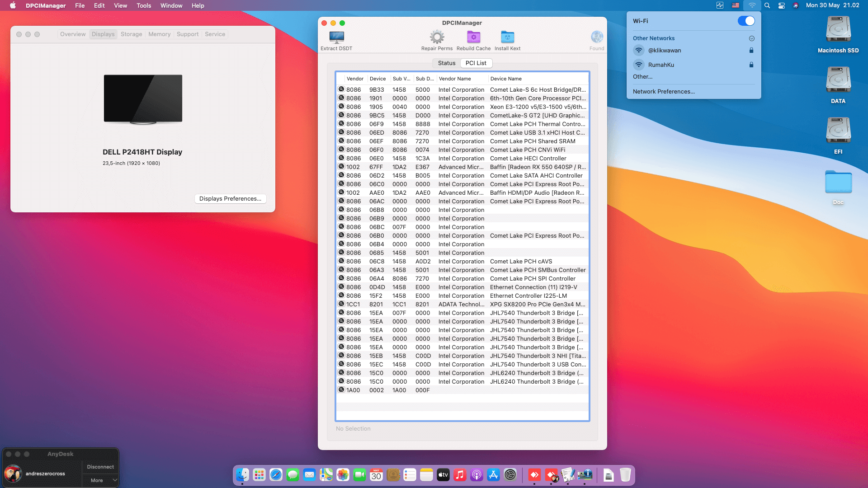Open the Tools menu in menu bar
Image resolution: width=868 pixels, height=488 pixels.
click(144, 5)
